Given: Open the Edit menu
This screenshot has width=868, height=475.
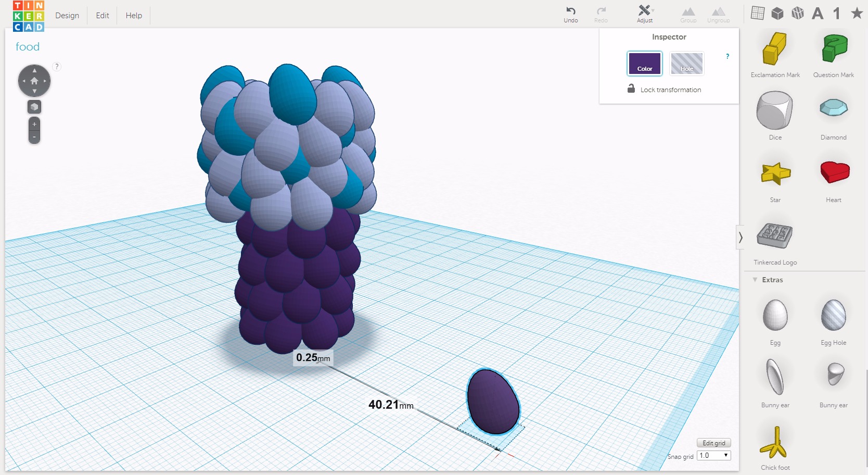Looking at the screenshot, I should (103, 16).
